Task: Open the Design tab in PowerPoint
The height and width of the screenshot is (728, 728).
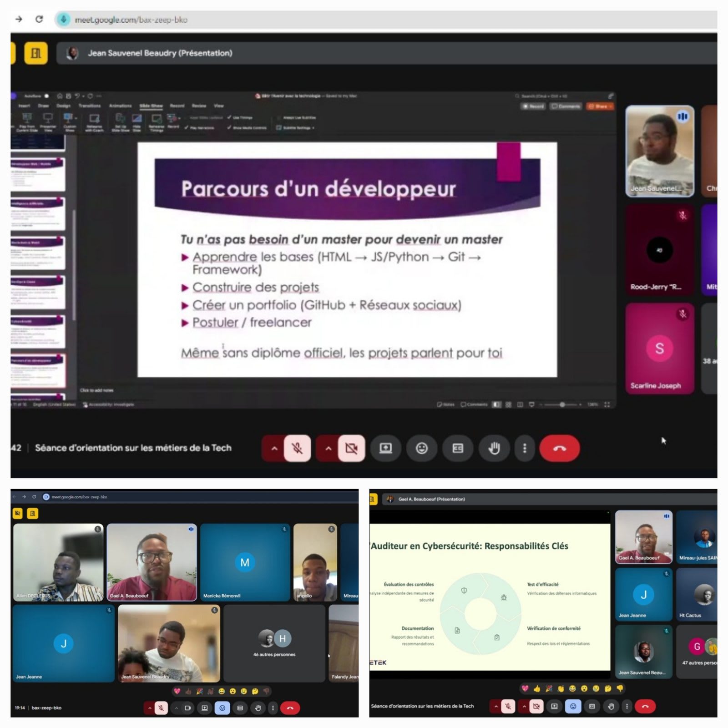Action: click(x=63, y=106)
